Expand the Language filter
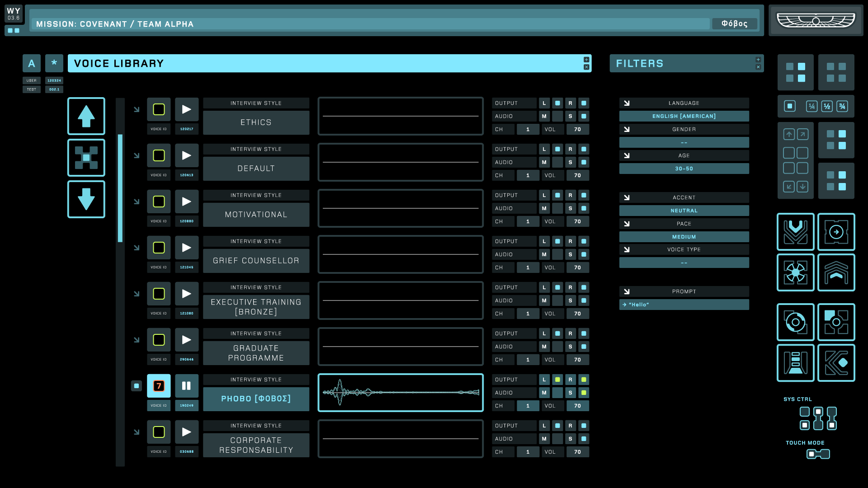 point(627,103)
